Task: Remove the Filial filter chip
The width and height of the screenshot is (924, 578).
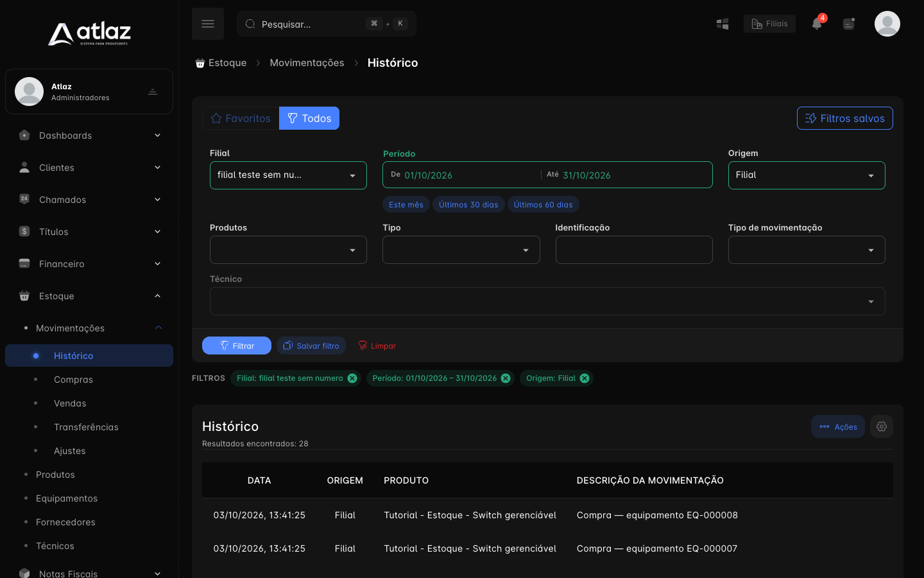Action: click(352, 378)
